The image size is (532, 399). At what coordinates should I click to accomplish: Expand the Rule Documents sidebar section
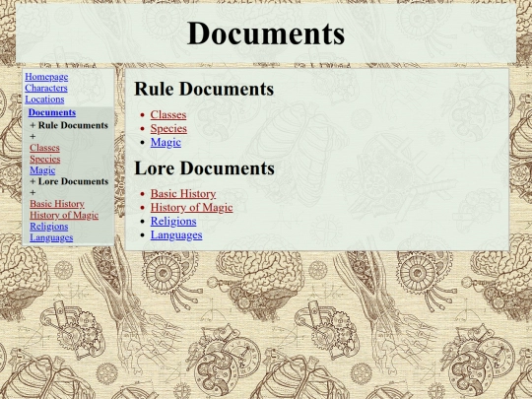pos(69,125)
